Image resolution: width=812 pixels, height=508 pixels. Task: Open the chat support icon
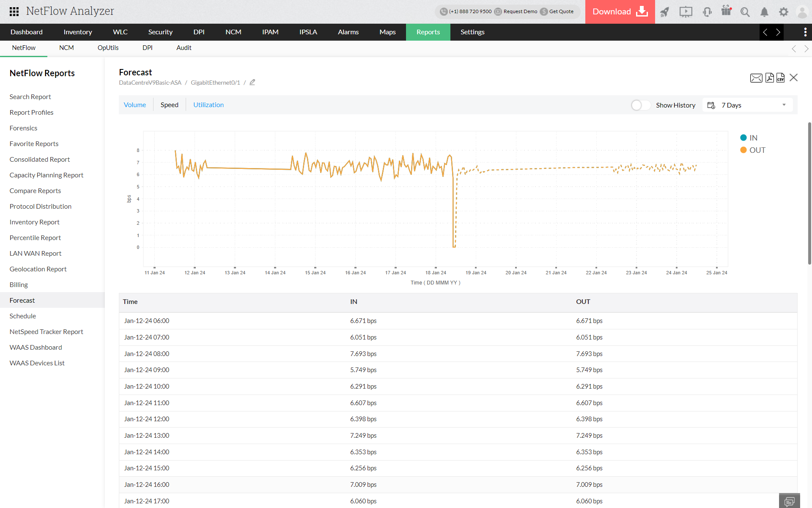[x=789, y=501]
